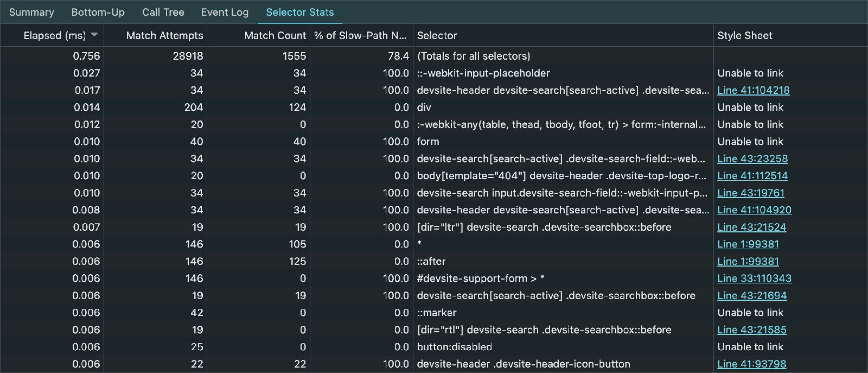Sort by Match Attempts column header

[164, 35]
